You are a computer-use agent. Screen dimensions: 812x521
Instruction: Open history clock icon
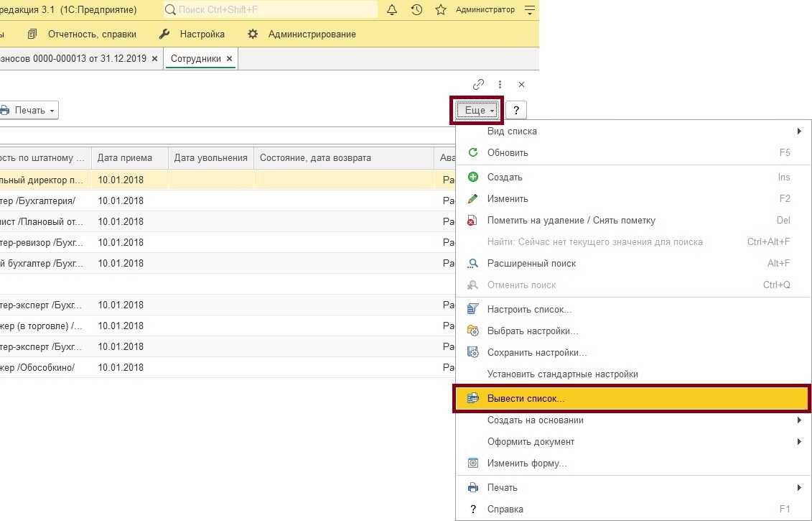pos(416,10)
